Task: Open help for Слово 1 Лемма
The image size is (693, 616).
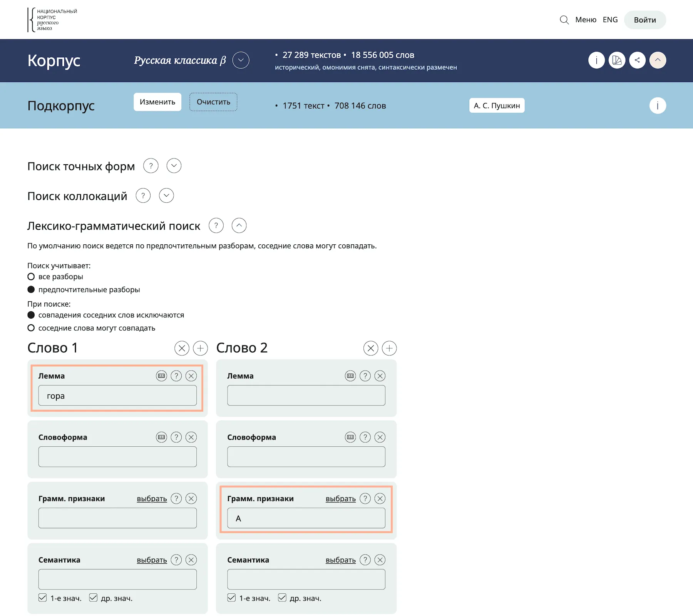Action: tap(176, 376)
